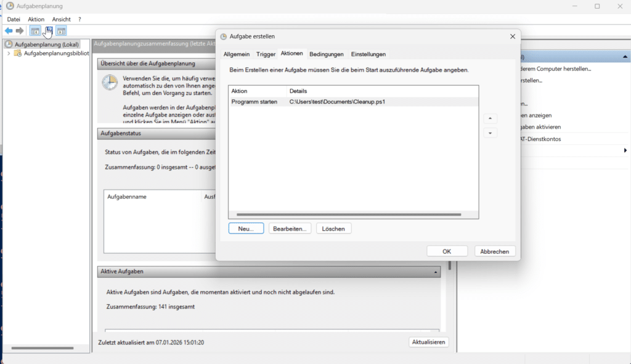The width and height of the screenshot is (631, 364).
Task: Move the action down with arrow button
Action: (490, 133)
